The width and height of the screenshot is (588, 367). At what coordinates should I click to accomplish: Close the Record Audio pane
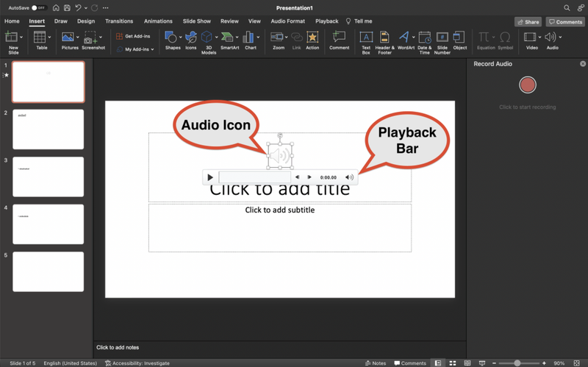[x=583, y=64]
